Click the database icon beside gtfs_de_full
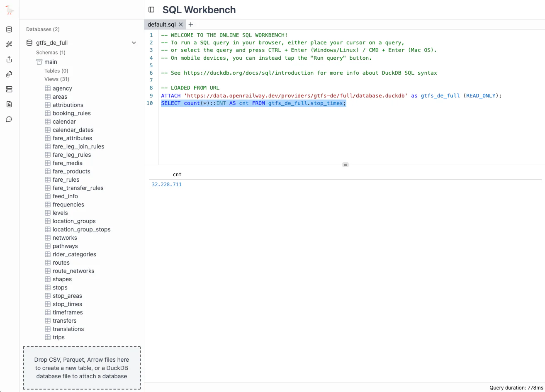 29,43
